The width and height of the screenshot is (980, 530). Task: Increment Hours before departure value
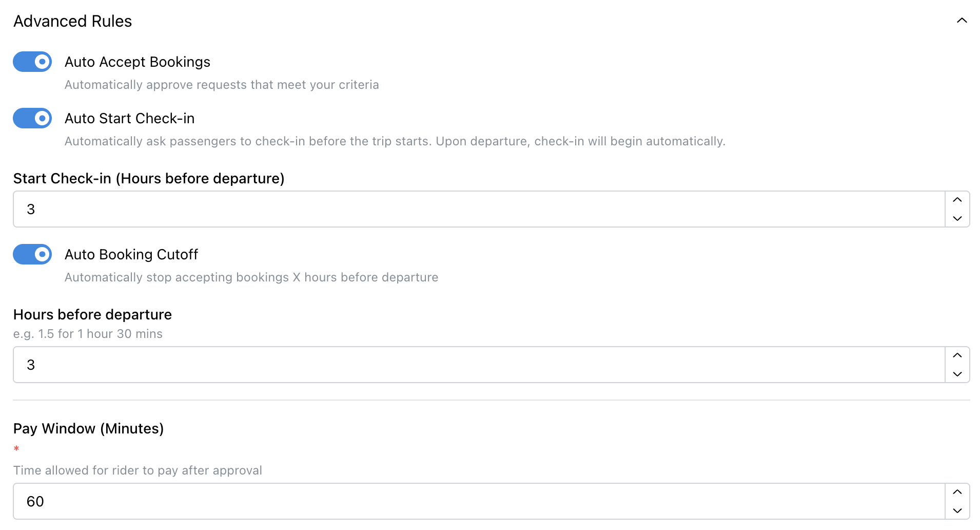(957, 355)
